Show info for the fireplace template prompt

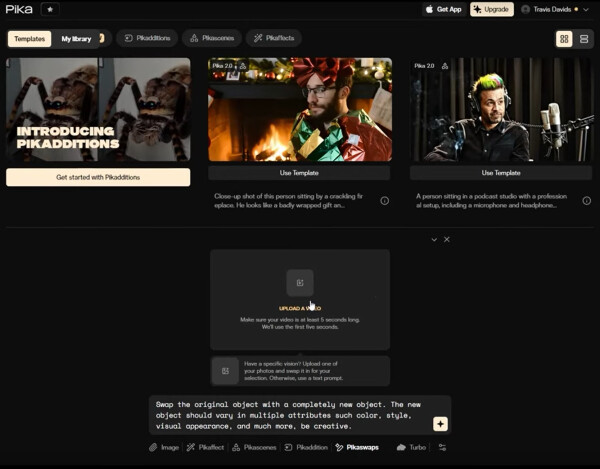coord(385,200)
